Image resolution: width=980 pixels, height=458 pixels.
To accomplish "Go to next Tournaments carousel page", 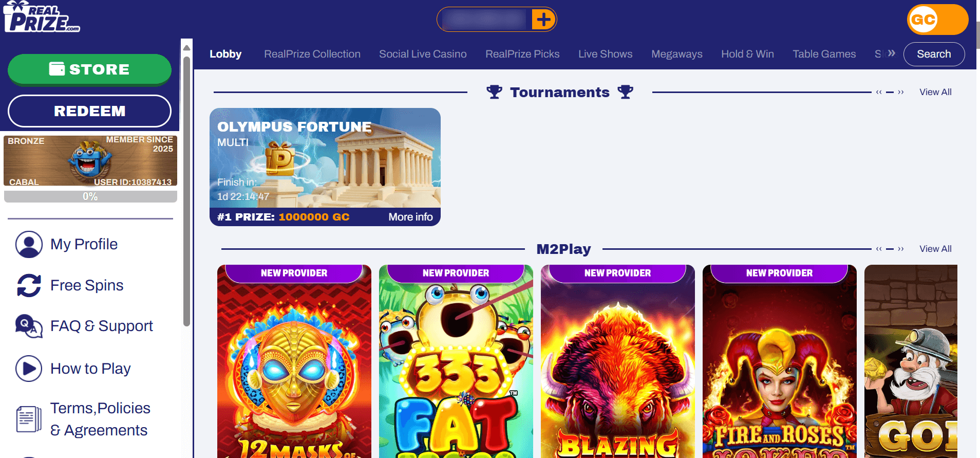I will click(901, 93).
